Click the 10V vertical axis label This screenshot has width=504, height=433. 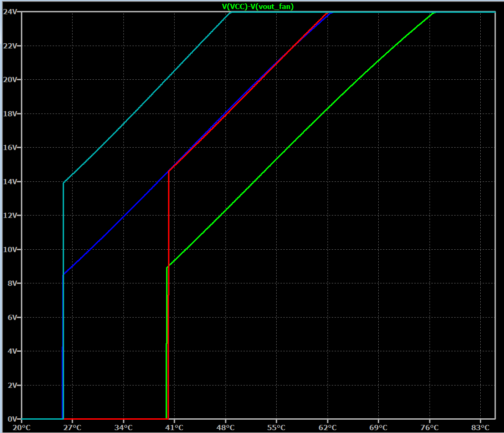coord(10,249)
